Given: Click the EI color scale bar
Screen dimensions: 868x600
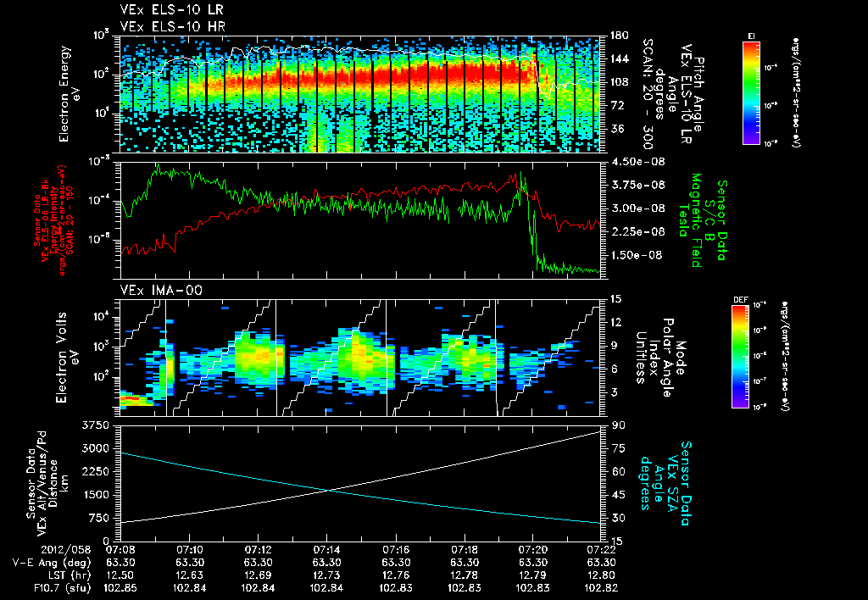Looking at the screenshot, I should (751, 92).
